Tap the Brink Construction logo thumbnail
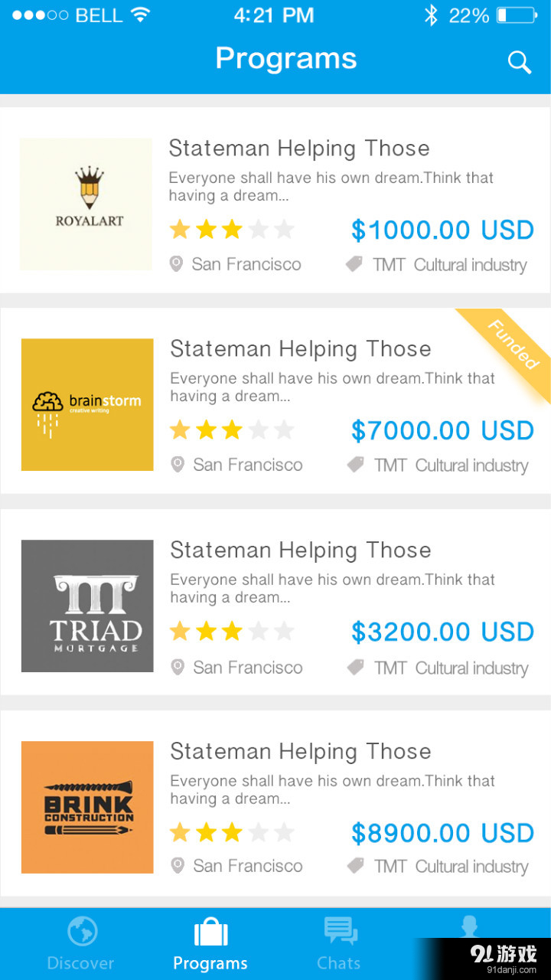This screenshot has width=551, height=980. point(87,807)
